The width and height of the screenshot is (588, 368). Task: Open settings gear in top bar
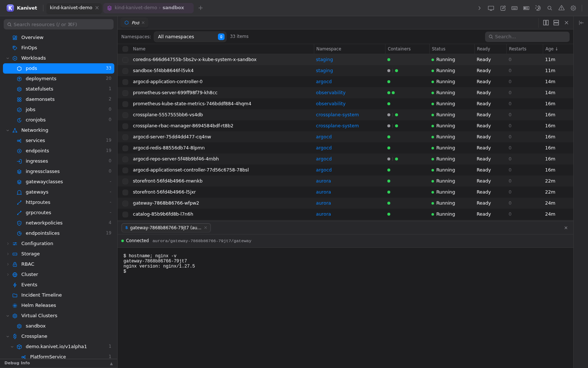click(573, 8)
